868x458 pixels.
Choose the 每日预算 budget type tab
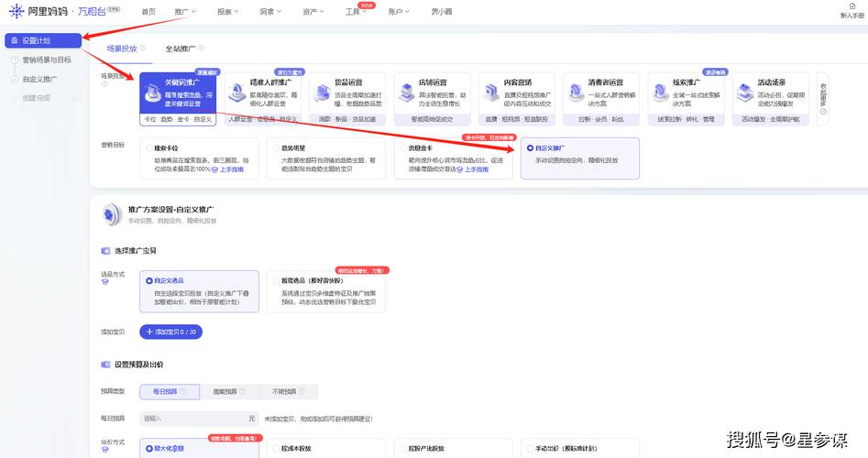(x=170, y=392)
